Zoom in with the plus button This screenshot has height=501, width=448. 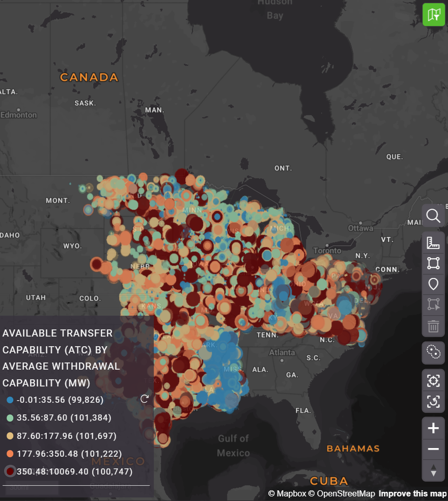click(x=433, y=428)
